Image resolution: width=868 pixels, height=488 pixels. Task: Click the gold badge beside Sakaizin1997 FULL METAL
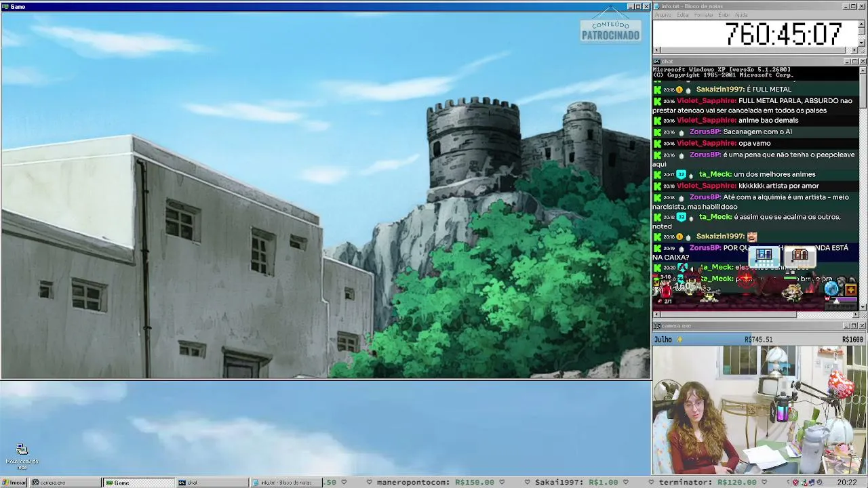pos(679,89)
